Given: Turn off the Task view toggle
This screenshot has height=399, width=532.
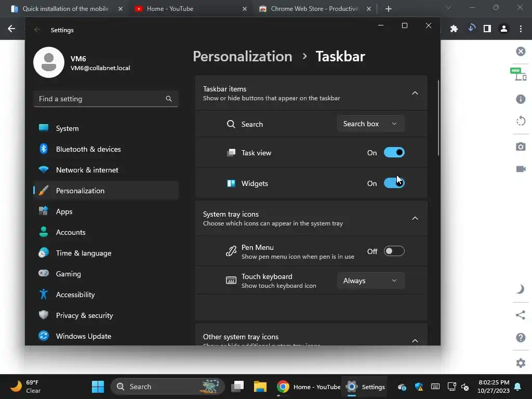Looking at the screenshot, I should (x=394, y=153).
